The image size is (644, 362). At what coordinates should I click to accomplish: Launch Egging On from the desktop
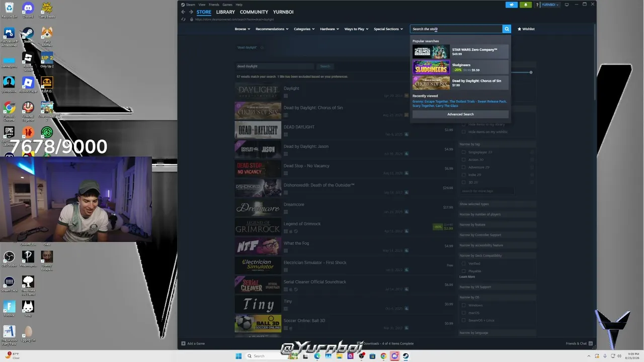tap(28, 334)
